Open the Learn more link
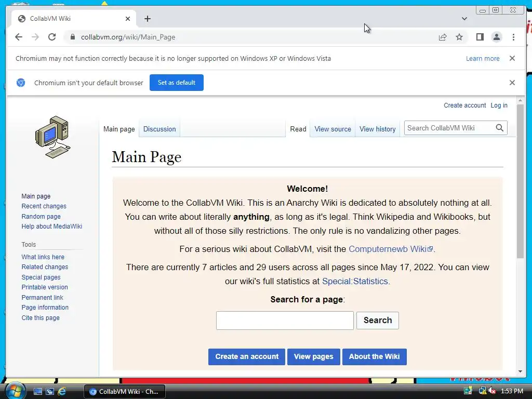This screenshot has height=399, width=532. [483, 58]
